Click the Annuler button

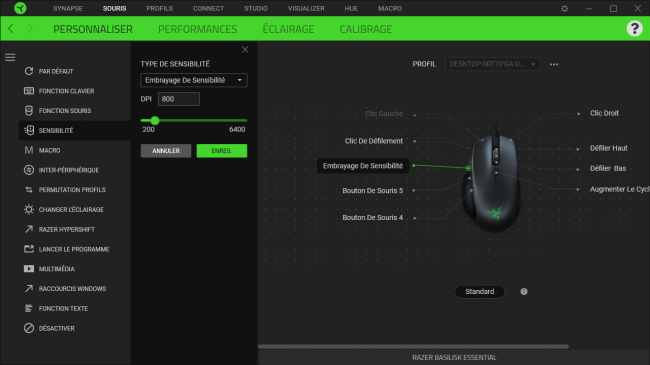166,151
